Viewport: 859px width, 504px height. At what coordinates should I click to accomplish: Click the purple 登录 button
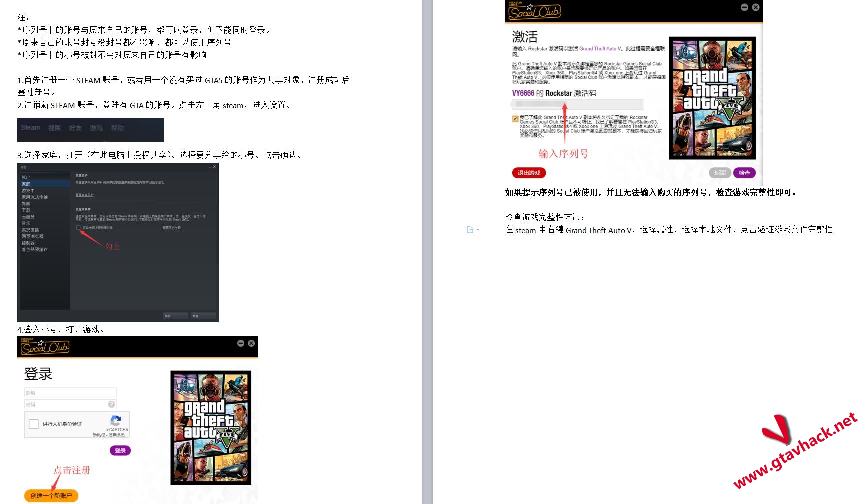120,450
